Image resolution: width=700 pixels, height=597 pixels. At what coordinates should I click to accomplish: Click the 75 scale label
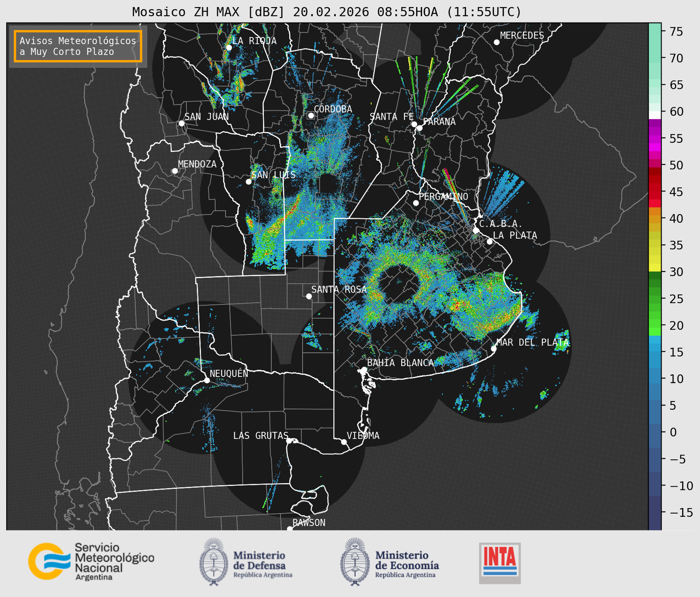click(676, 32)
